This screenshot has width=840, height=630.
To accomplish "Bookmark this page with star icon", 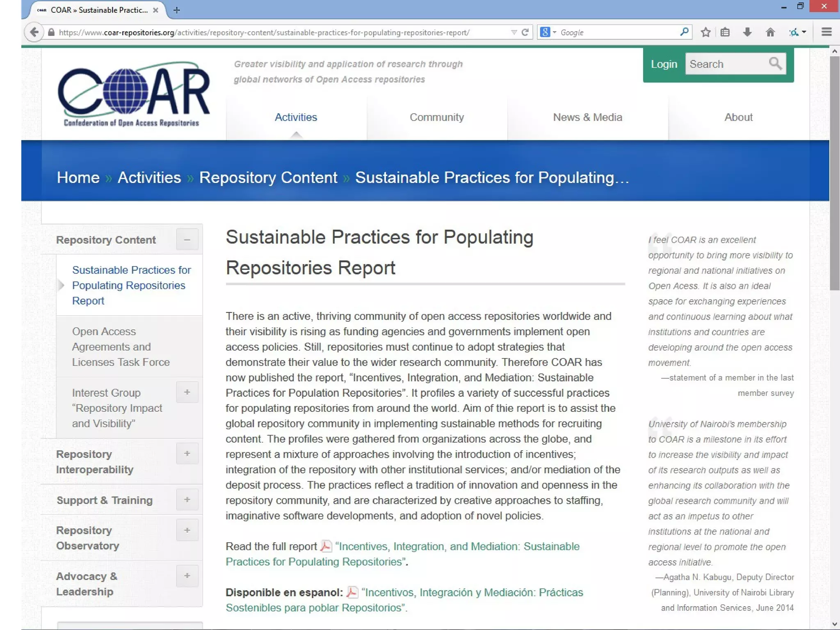I will click(x=705, y=32).
